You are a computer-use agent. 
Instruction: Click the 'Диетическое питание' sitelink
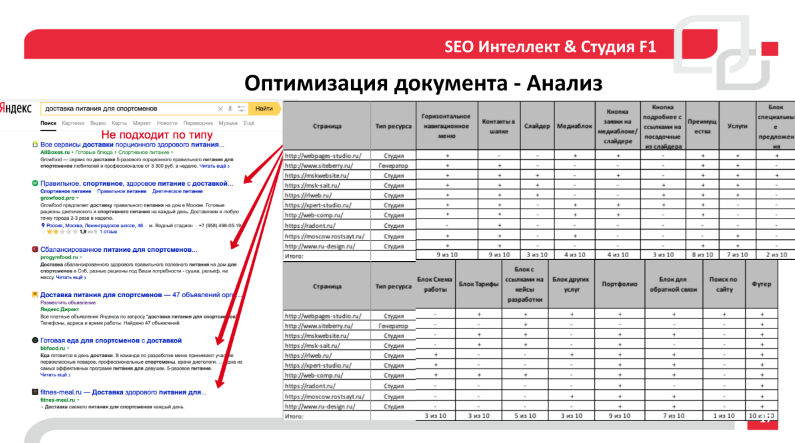pos(177,192)
